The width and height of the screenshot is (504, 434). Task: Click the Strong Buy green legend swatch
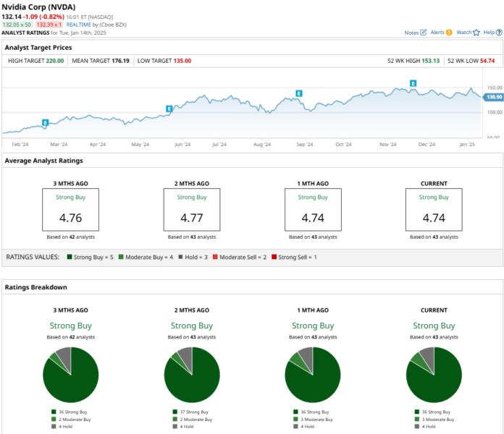click(x=69, y=257)
